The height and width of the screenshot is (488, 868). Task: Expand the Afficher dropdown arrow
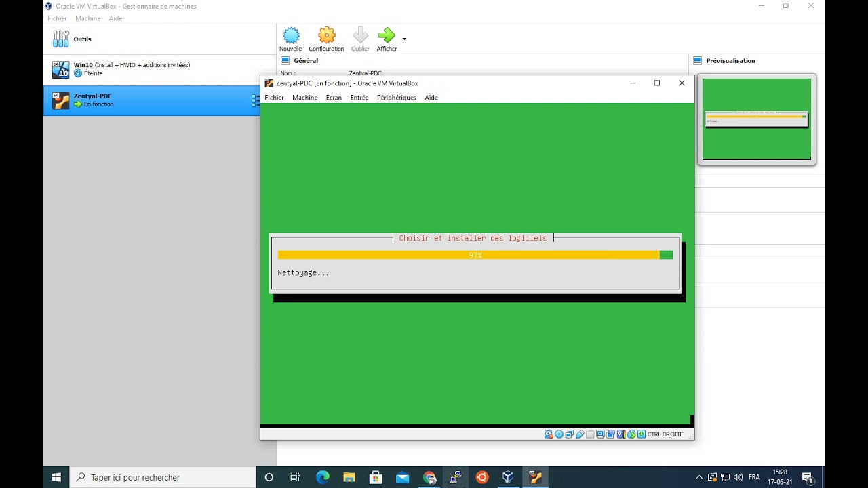(404, 39)
